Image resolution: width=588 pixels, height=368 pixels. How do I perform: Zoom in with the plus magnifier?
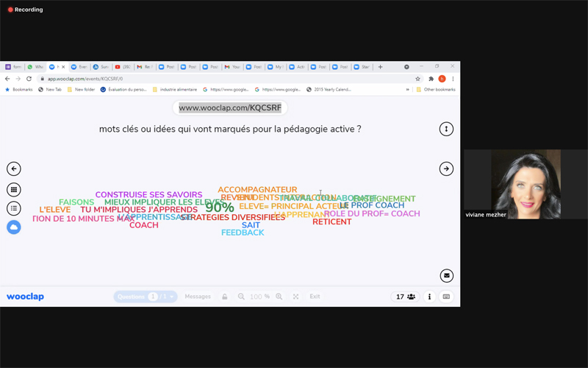[x=279, y=297]
